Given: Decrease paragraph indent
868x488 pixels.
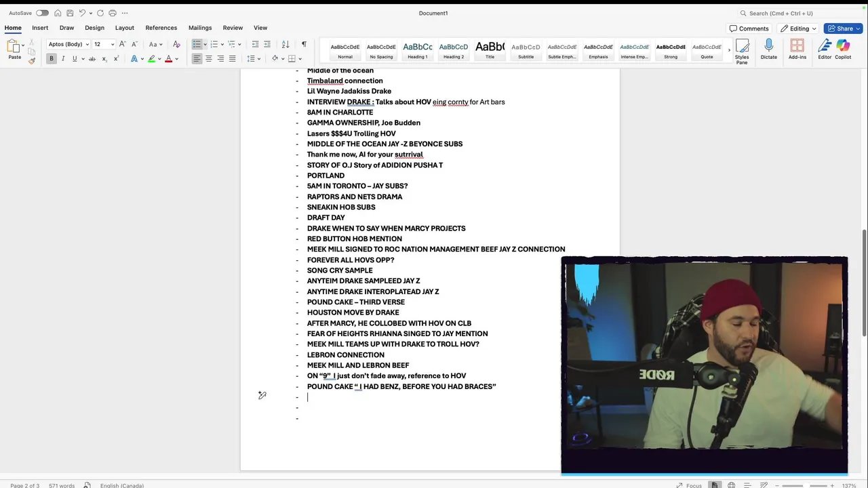Looking at the screenshot, I should [255, 44].
